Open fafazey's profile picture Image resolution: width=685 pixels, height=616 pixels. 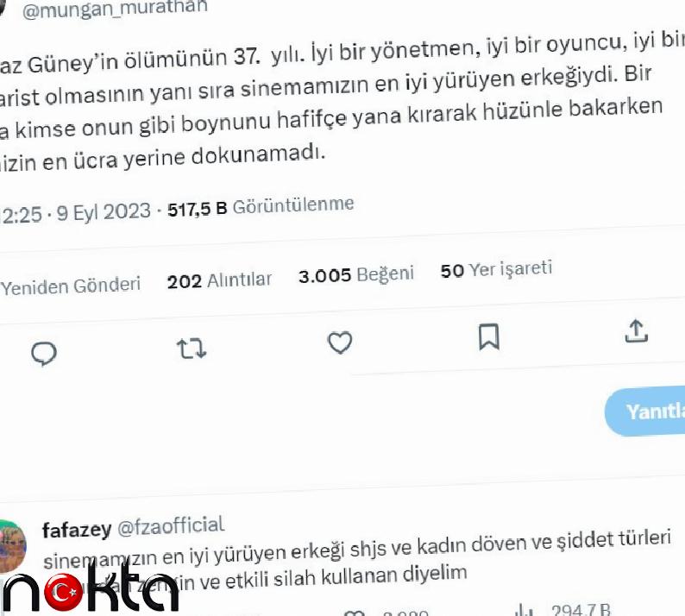click(x=12, y=545)
